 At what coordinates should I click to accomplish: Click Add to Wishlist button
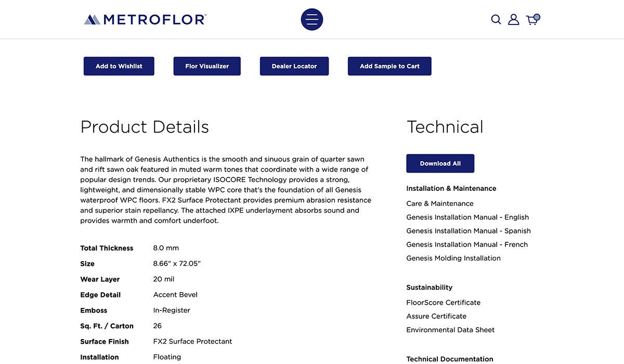coord(119,66)
